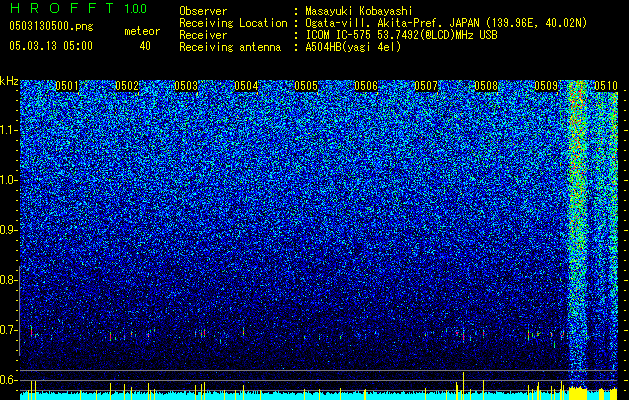Click the HROFFT 1.0.0 title text
Image resolution: width=629 pixels, height=400 pixels.
[78, 8]
